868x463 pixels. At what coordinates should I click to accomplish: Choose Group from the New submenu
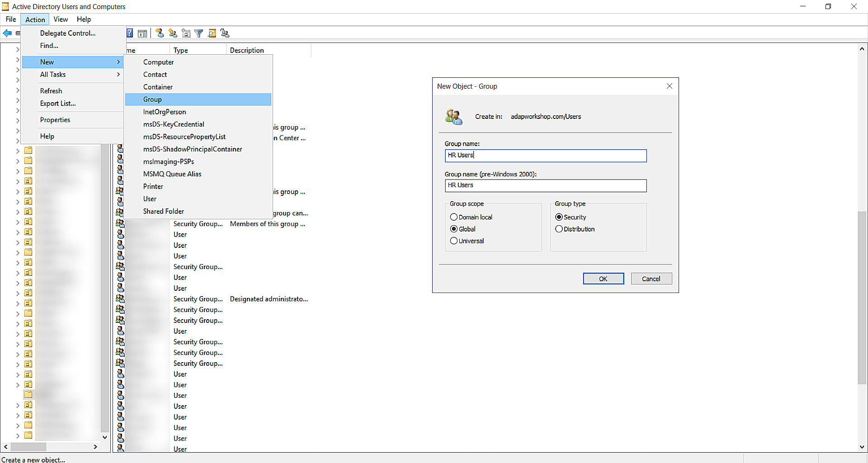click(x=153, y=99)
